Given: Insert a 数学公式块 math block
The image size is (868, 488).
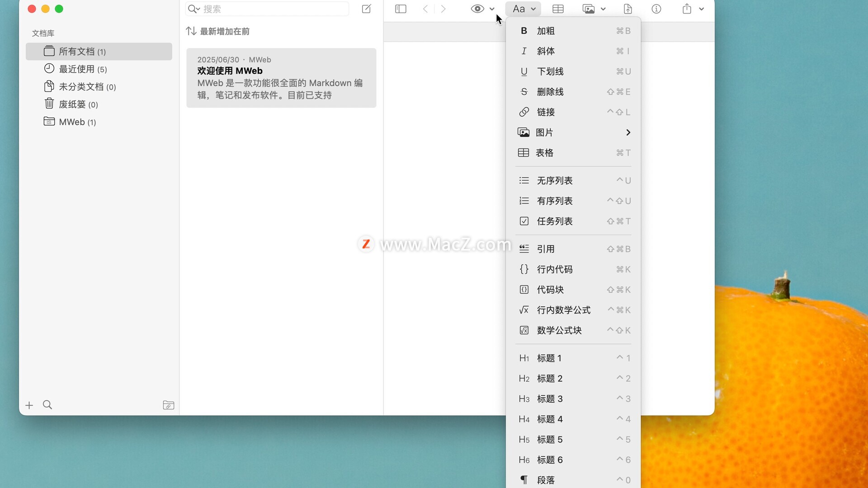Looking at the screenshot, I should point(573,330).
